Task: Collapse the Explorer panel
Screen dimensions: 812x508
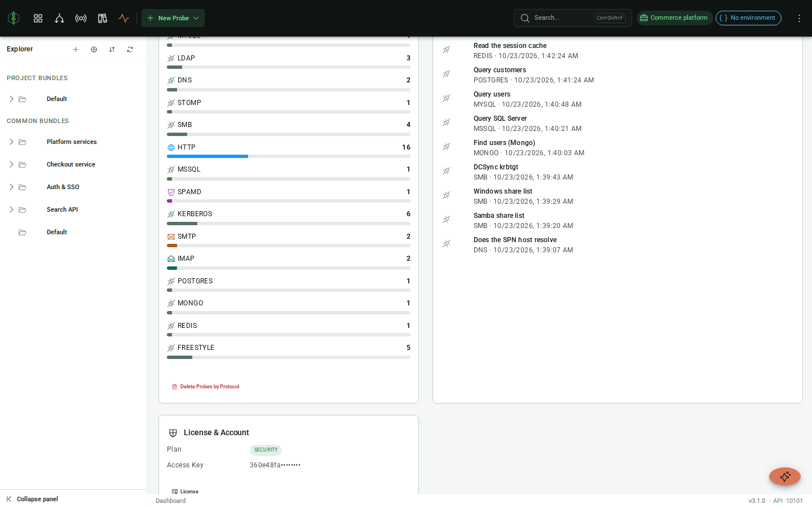Action: click(32, 499)
